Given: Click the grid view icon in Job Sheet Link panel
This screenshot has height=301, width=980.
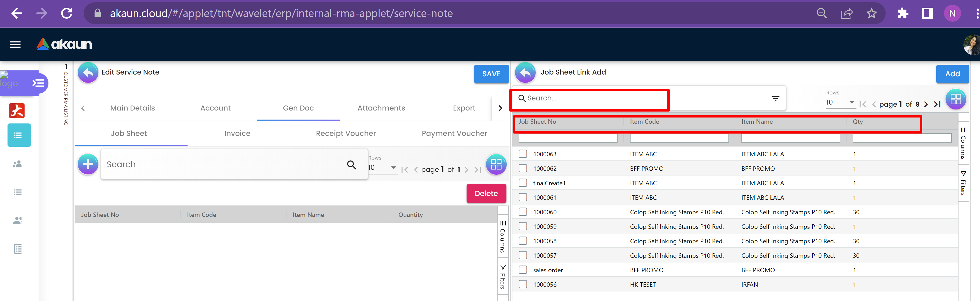Looking at the screenshot, I should pyautogui.click(x=955, y=99).
